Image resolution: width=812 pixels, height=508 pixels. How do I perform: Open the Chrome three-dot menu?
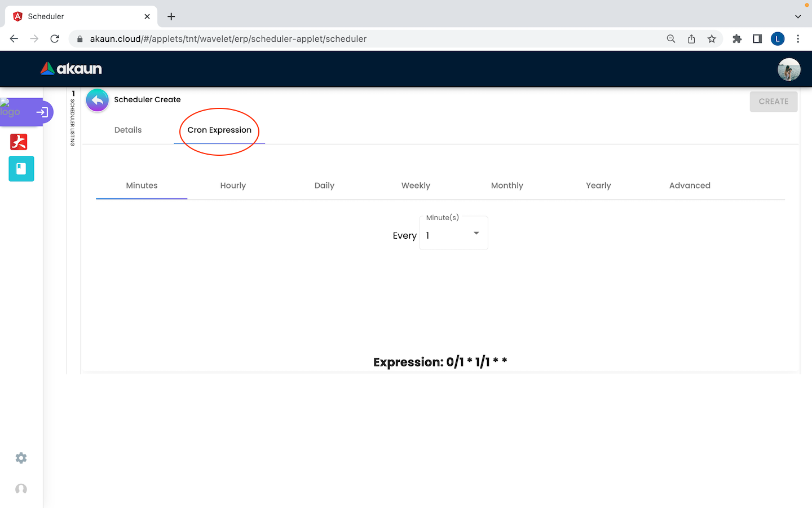(798, 39)
